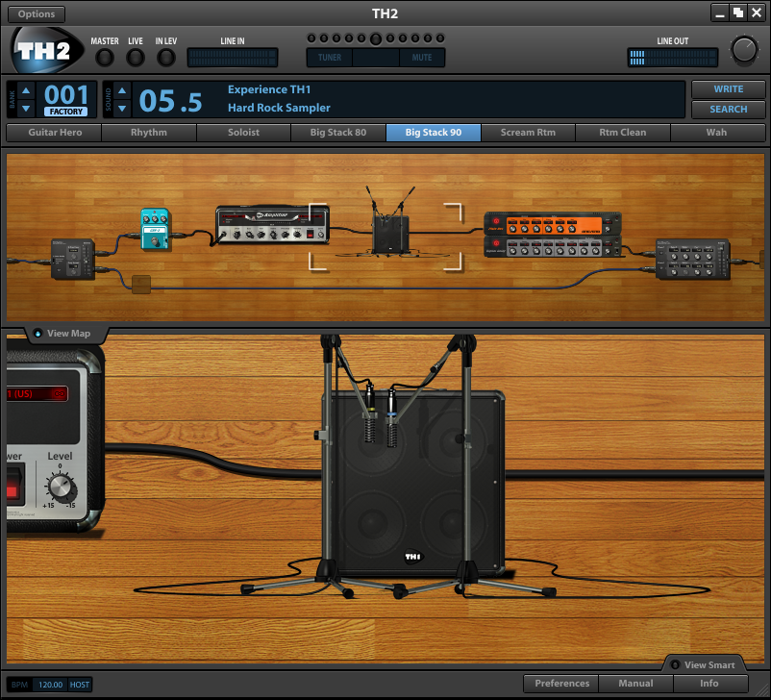Select the teal stompbox pedal in the map

point(156,229)
